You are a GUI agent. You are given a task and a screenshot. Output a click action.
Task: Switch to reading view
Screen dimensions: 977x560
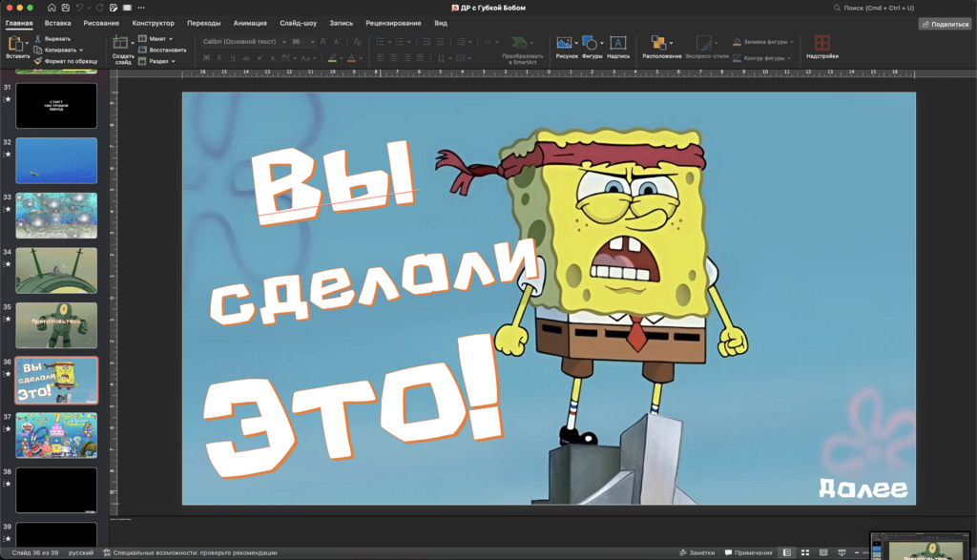[823, 552]
